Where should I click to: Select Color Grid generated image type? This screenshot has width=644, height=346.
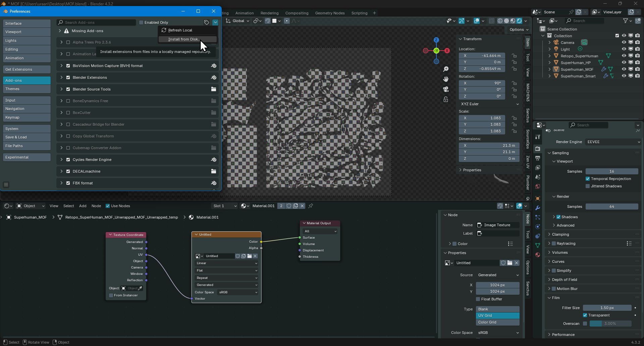tap(497, 322)
